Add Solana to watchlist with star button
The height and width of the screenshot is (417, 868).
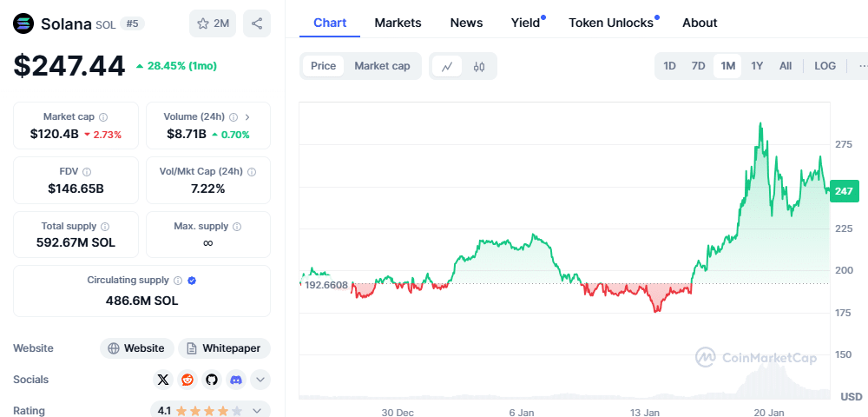(213, 23)
